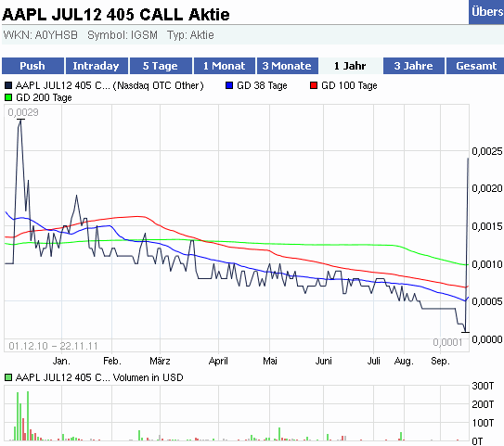Open the Übers tab at top right
This screenshot has height=446, width=504.
486,12
